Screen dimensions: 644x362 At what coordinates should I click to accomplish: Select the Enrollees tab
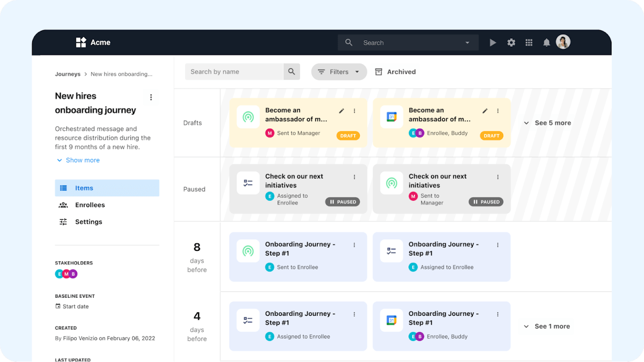tap(107, 205)
